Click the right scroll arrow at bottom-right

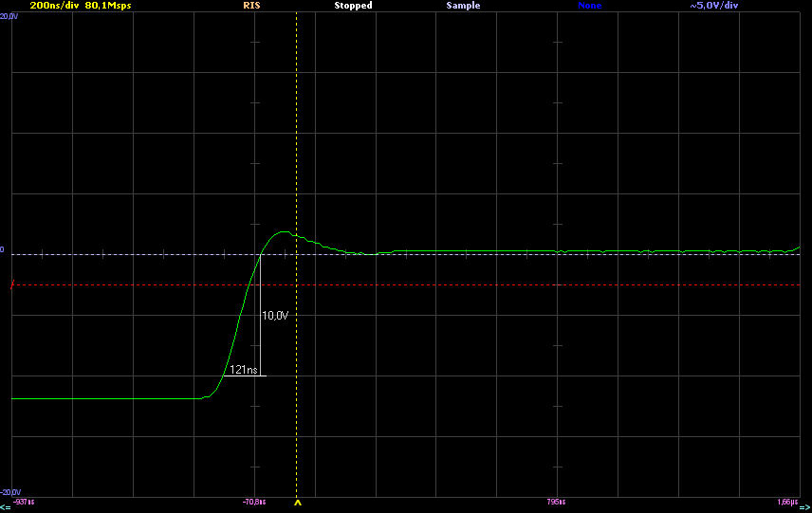[805, 508]
